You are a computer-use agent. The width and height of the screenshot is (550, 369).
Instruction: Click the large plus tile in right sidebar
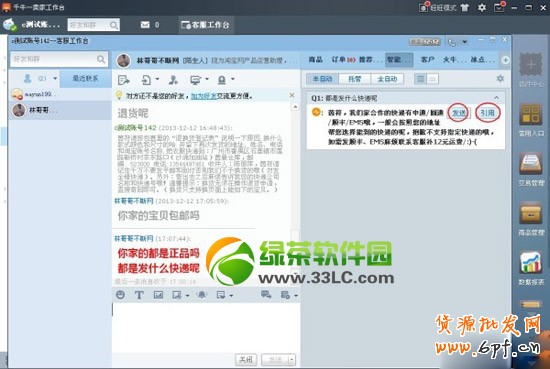click(x=531, y=65)
